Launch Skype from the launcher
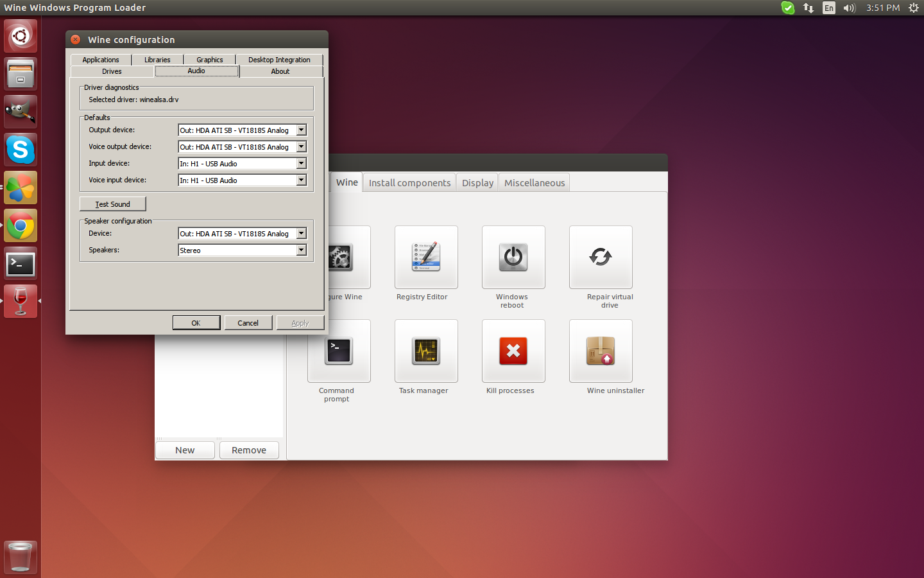The image size is (924, 578). coord(21,150)
